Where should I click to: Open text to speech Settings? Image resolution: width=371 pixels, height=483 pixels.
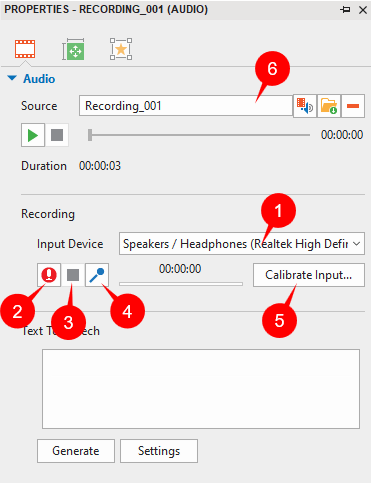click(x=159, y=451)
